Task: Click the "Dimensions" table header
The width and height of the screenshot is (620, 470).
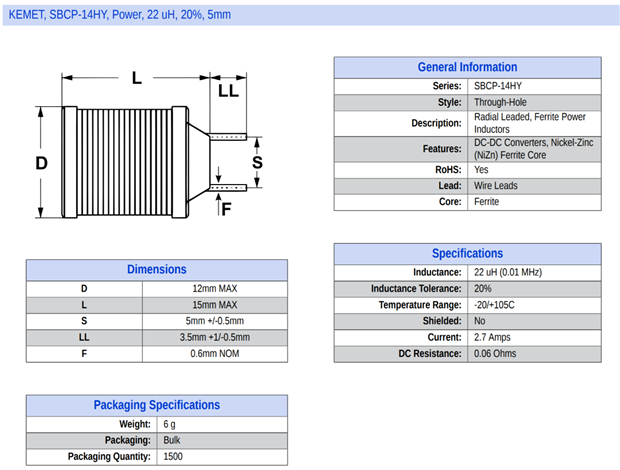Action: (157, 270)
